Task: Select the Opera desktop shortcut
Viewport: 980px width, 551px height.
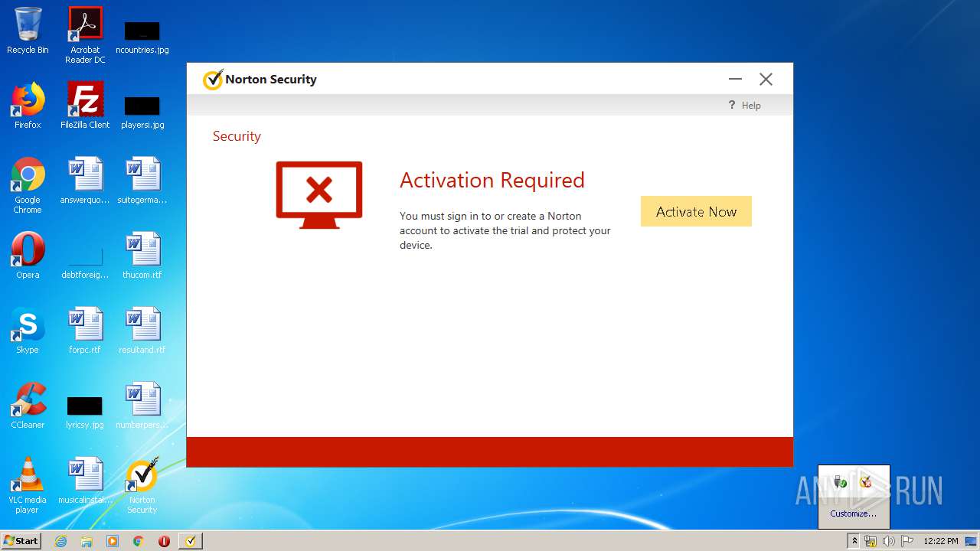Action: pos(28,256)
